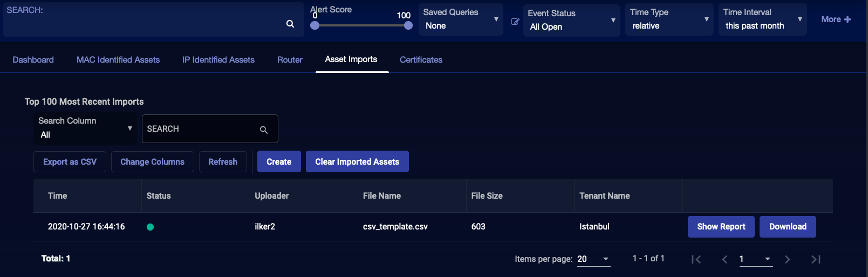Click the Show Report button
The image size is (868, 277).
coord(721,227)
